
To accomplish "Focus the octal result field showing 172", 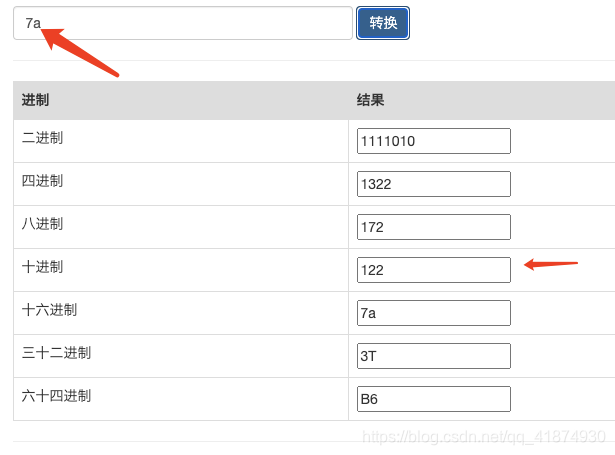I will pyautogui.click(x=433, y=227).
